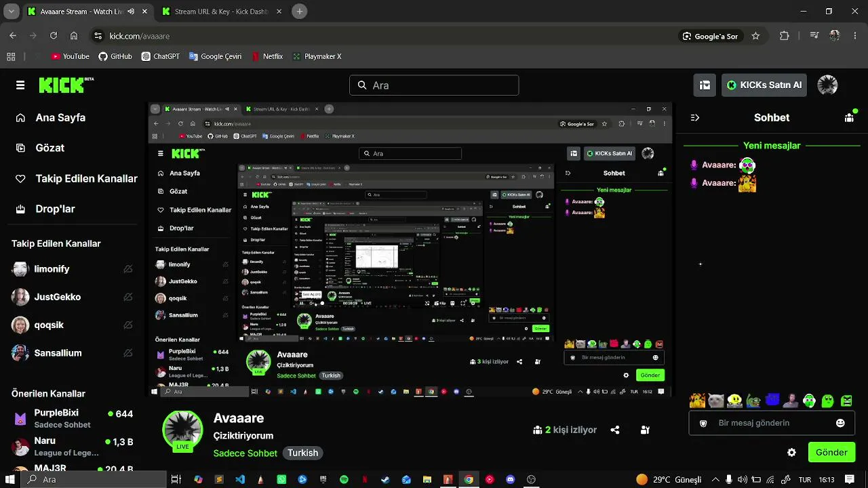Open the tab search dropdown

point(13,12)
